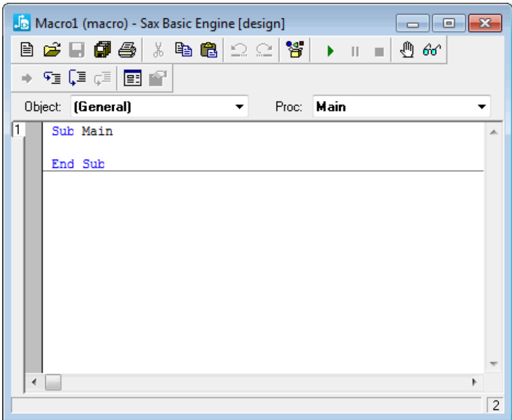Run the macro with the green play button
The height and width of the screenshot is (420, 512).
(x=330, y=51)
